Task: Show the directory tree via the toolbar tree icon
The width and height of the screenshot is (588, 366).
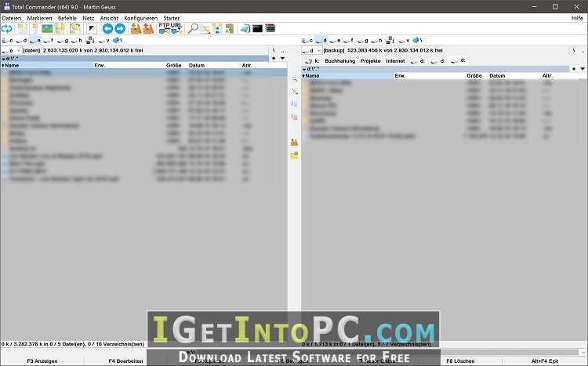Action: point(60,28)
